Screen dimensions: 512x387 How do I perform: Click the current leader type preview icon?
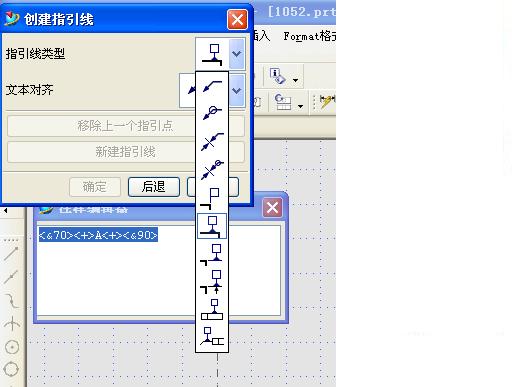[212, 54]
